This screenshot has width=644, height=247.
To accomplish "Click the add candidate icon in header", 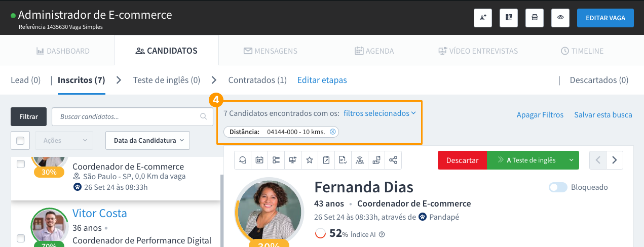I will pos(482,18).
